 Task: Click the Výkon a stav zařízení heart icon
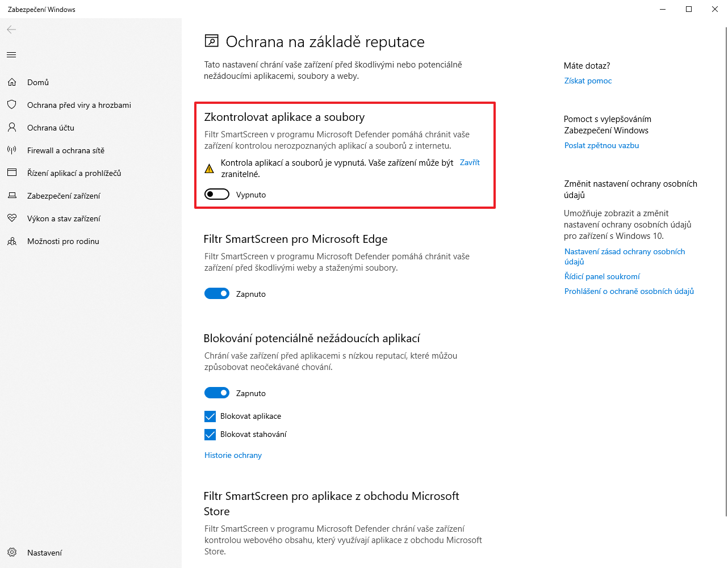point(11,218)
